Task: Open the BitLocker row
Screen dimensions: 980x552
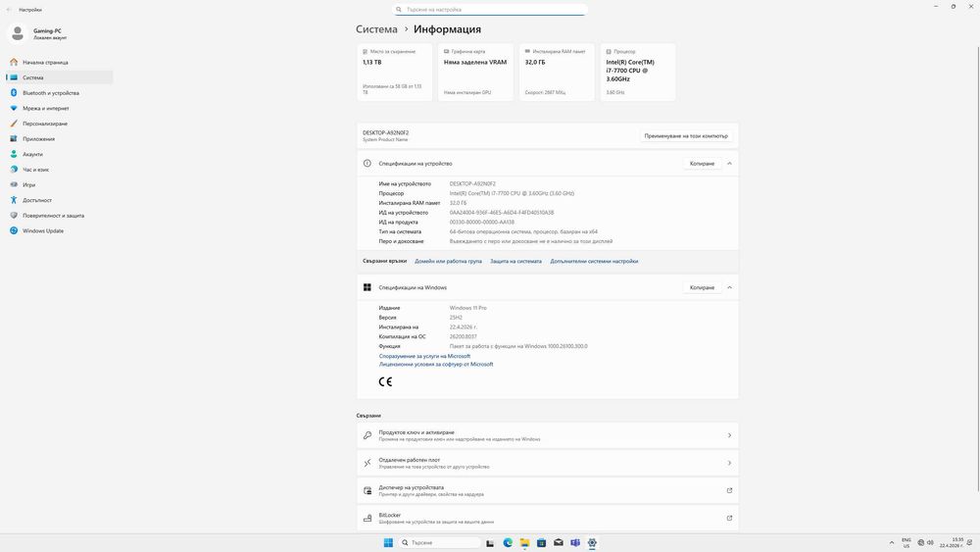Action: 548,518
